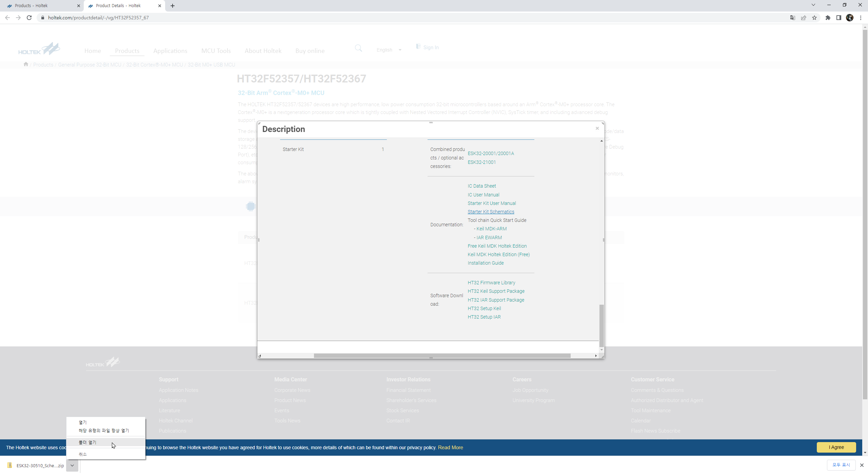Download the HT32 Keil Support Package
Image resolution: width=868 pixels, height=475 pixels.
496,291
